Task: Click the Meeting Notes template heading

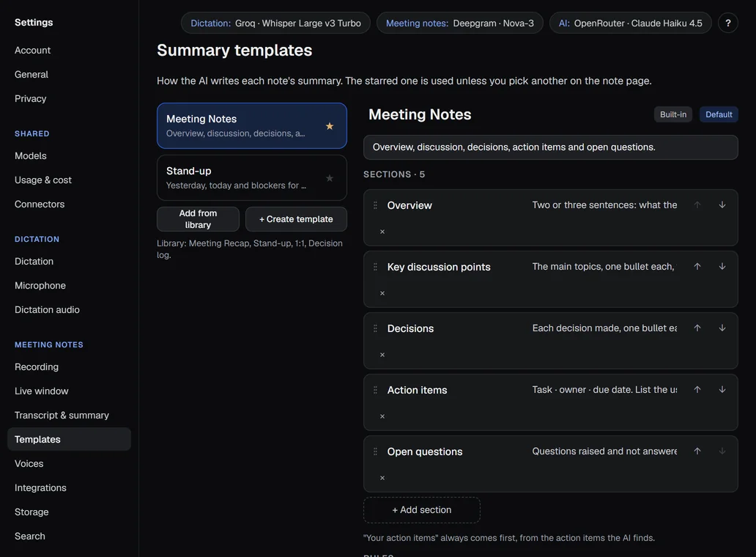Action: [420, 114]
